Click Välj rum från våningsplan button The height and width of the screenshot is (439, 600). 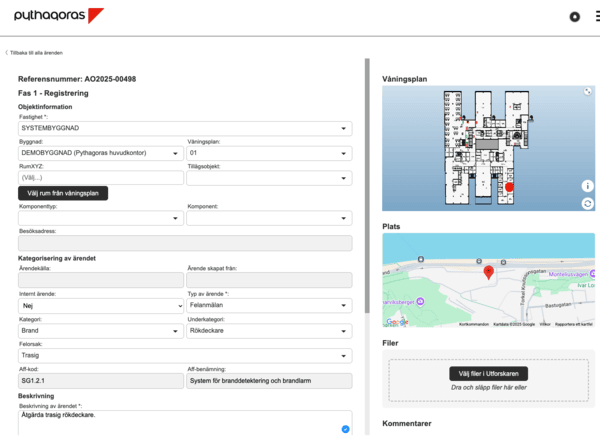pos(63,193)
